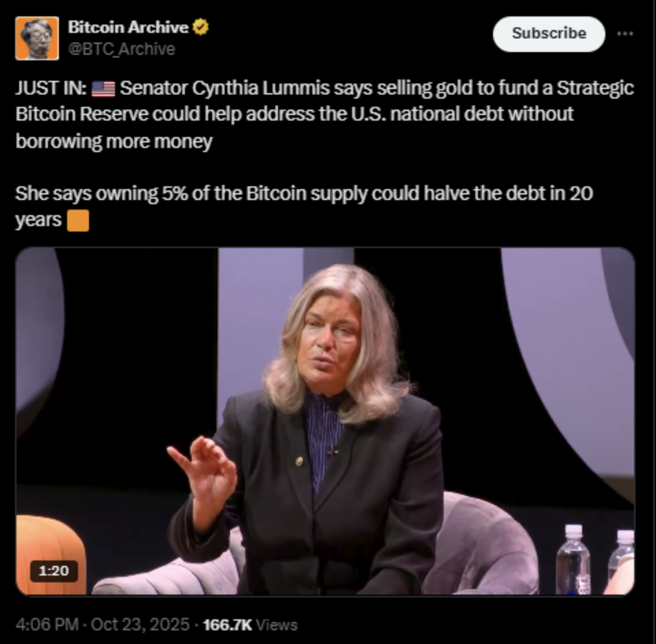
Task: Click the US flag emoji
Action: (103, 88)
